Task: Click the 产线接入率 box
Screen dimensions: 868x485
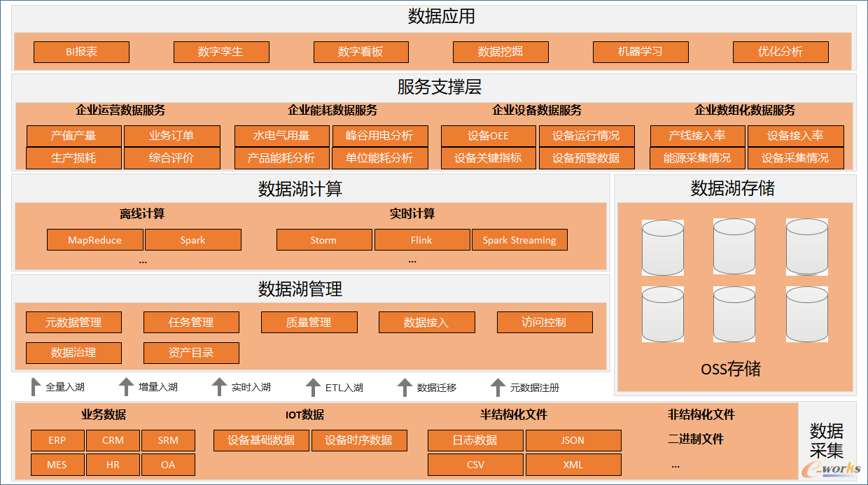Action: pyautogui.click(x=698, y=136)
